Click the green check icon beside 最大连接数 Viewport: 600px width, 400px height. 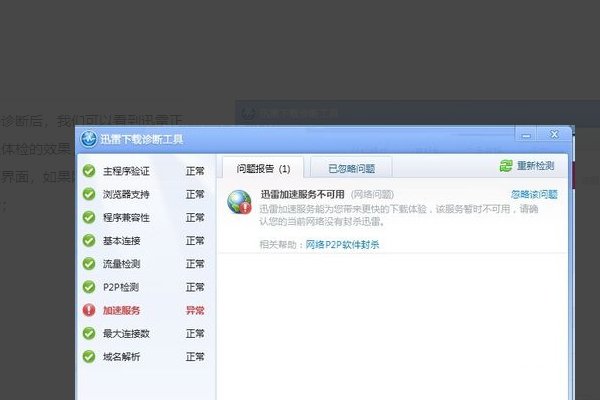(89, 333)
